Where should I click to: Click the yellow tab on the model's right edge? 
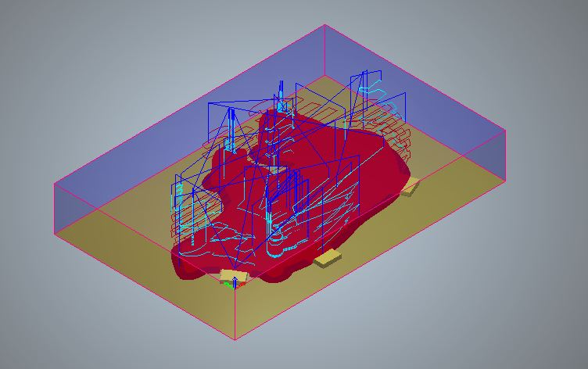tap(410, 185)
